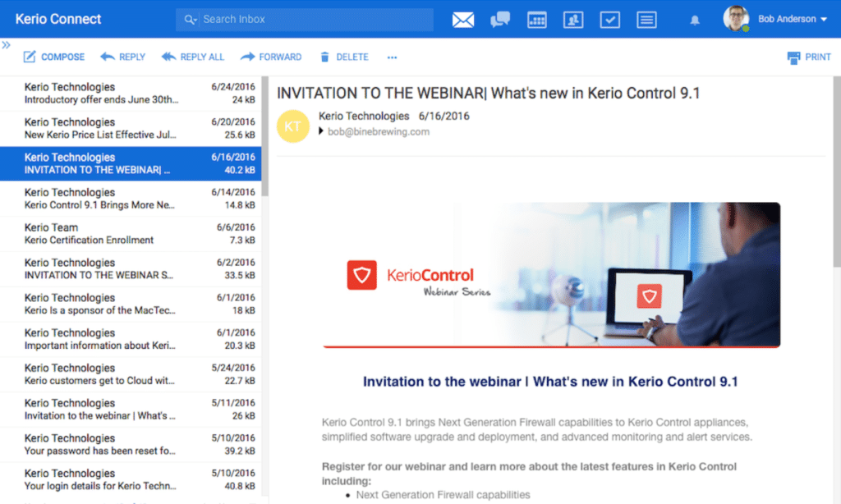Click the search magnifier icon
Viewport: 841px width, 504px height.
190,20
